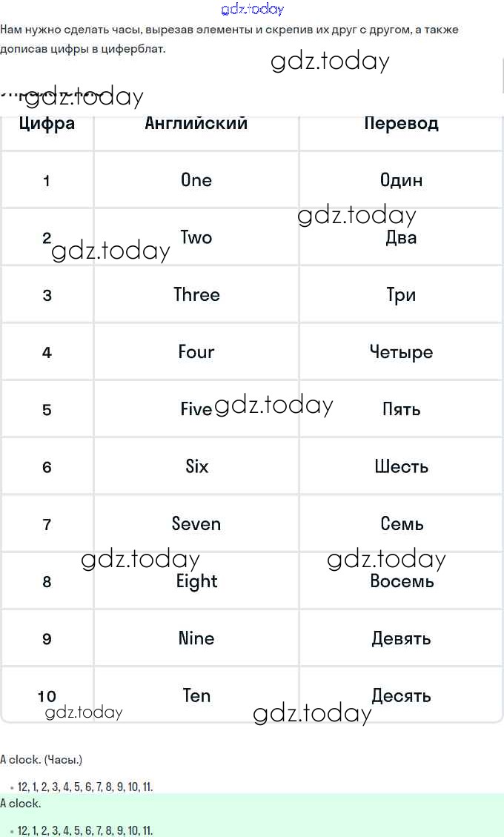This screenshot has width=504, height=837.
Task: Click the digit 6 in first column
Action: pos(47,467)
